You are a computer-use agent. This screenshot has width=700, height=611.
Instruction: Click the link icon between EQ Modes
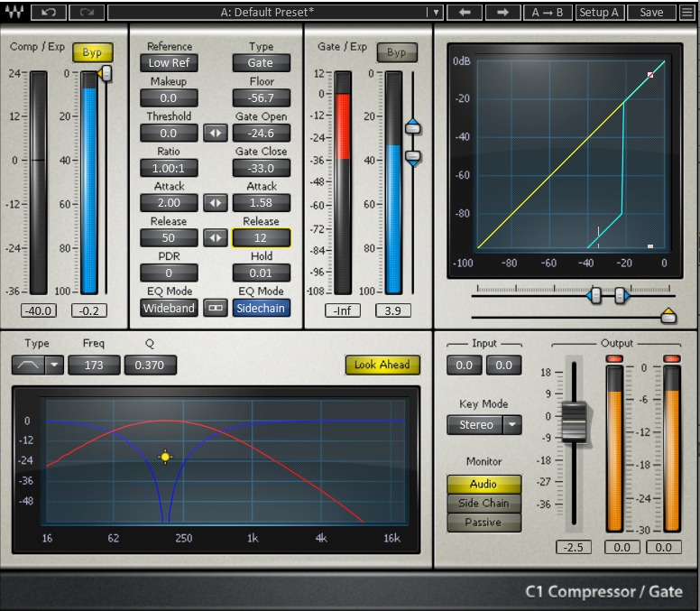point(215,308)
